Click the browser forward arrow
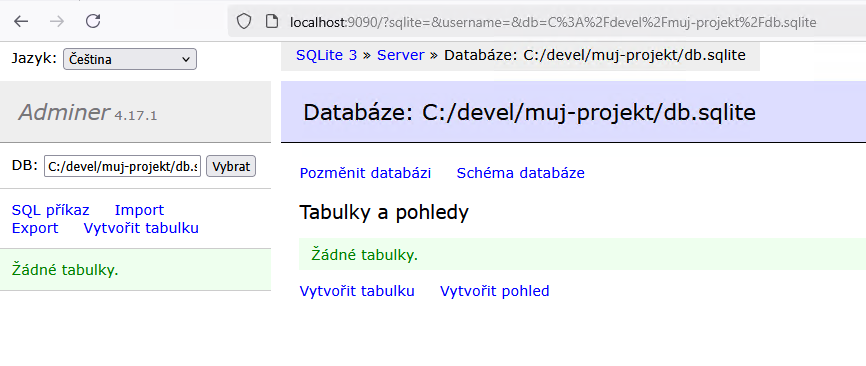Image resolution: width=866 pixels, height=366 pixels. [x=57, y=22]
